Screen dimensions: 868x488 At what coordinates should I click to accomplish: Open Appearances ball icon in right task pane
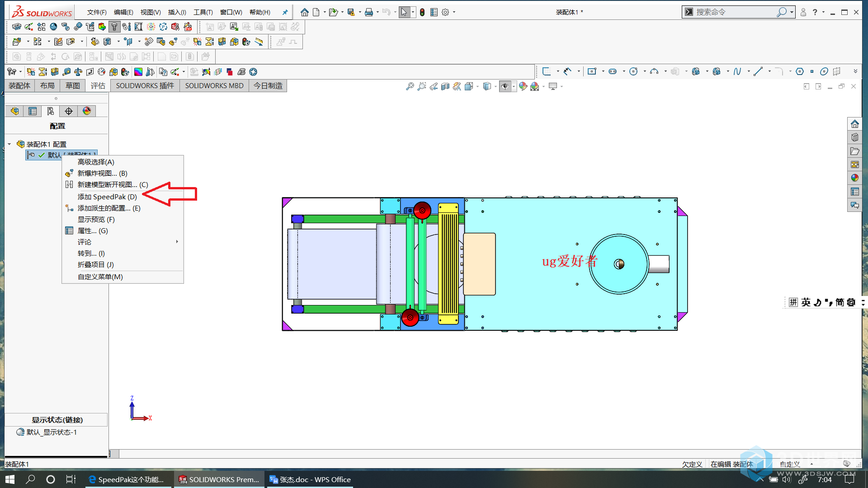point(854,178)
